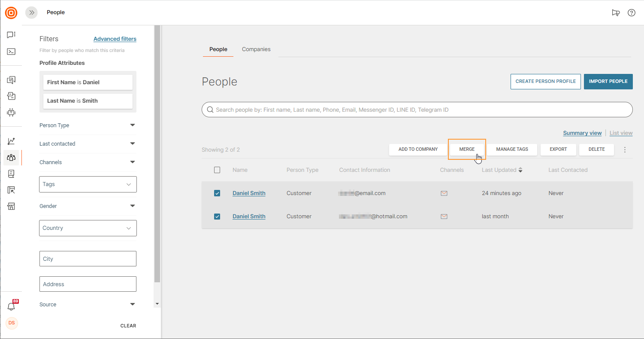Uncheck the Daniel Smith hotmail row checkbox
Viewport: 644px width, 339px height.
click(x=217, y=217)
